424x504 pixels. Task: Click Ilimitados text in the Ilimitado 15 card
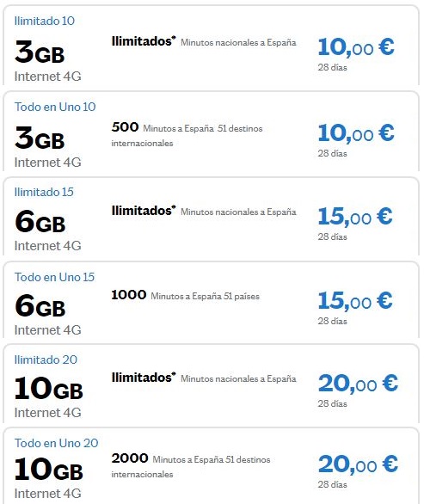[x=144, y=211]
